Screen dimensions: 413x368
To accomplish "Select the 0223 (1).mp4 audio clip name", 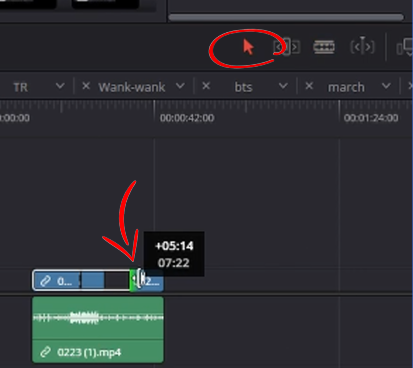I will coord(89,352).
